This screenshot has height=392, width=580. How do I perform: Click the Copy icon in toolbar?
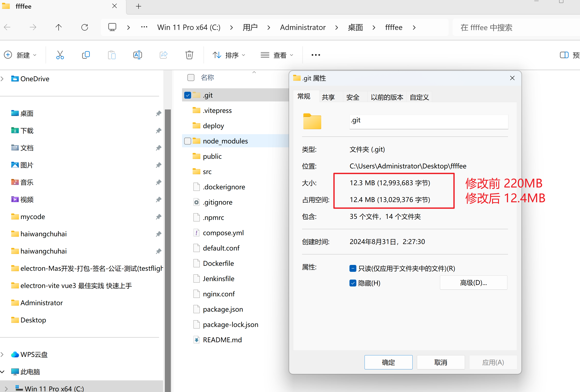86,55
